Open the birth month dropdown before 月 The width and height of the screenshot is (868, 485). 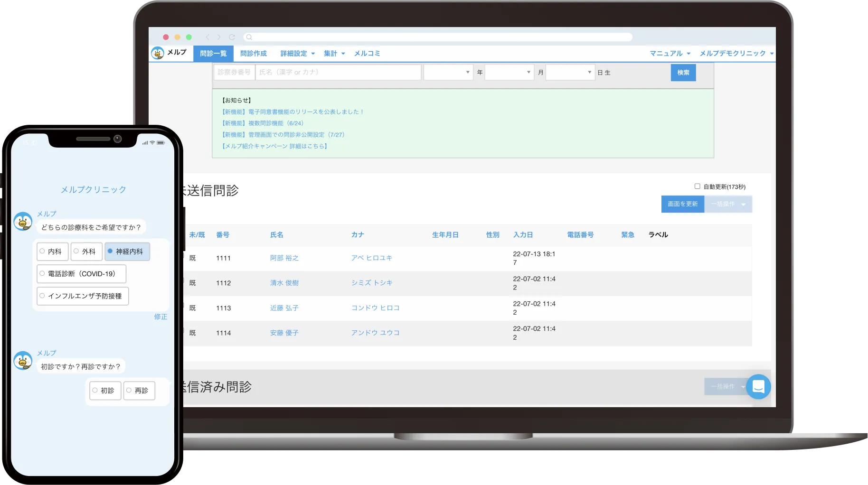point(509,72)
